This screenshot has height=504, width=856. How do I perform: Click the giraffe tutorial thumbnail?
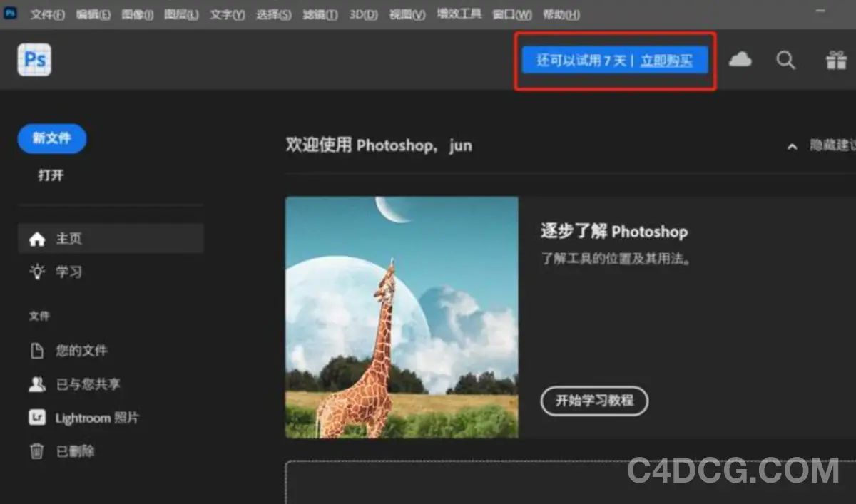click(402, 317)
